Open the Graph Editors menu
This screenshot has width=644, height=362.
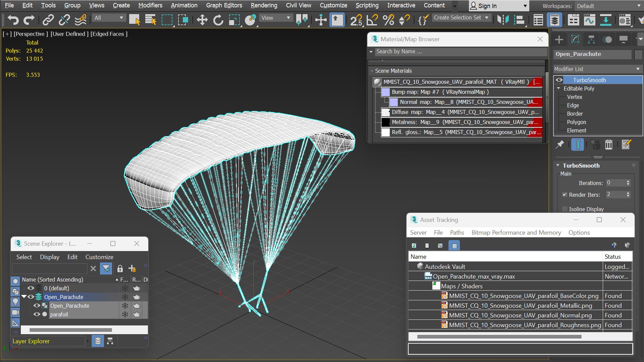[x=224, y=5]
